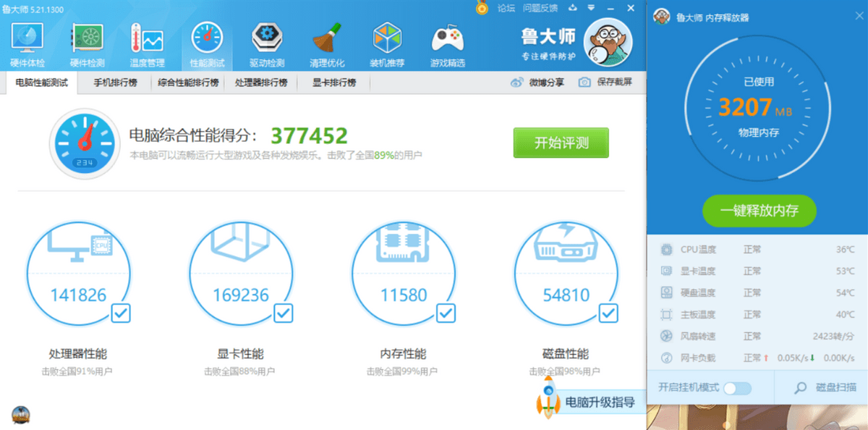Screen dimensions: 868x430
Task: Click the 击败全国91%用户 text
Action: tap(77, 372)
